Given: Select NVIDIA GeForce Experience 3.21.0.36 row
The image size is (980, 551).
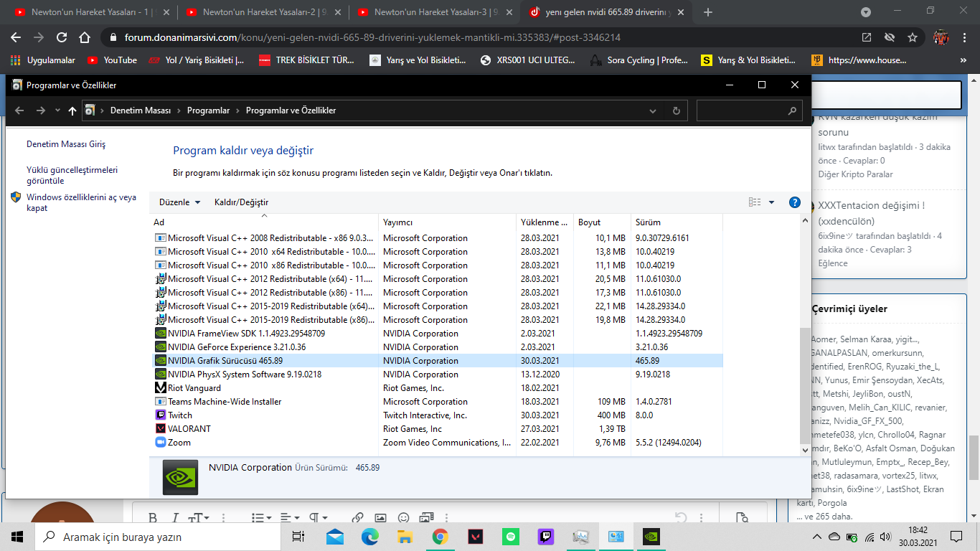Looking at the screenshot, I should point(438,347).
